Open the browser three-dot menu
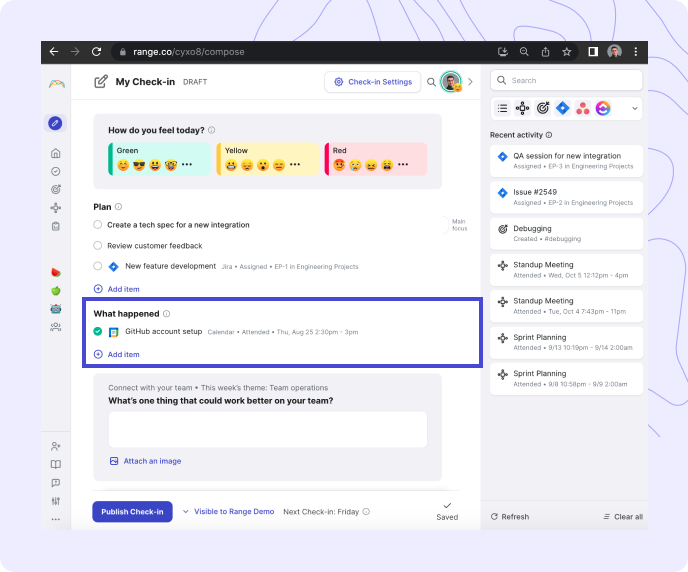The image size is (688, 572). [x=635, y=52]
